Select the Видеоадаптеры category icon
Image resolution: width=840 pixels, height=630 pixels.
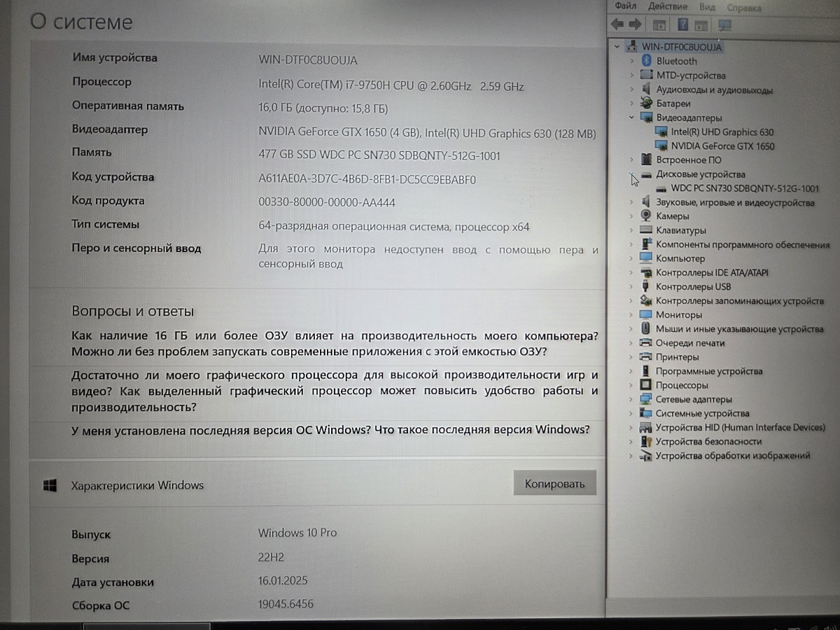click(646, 118)
